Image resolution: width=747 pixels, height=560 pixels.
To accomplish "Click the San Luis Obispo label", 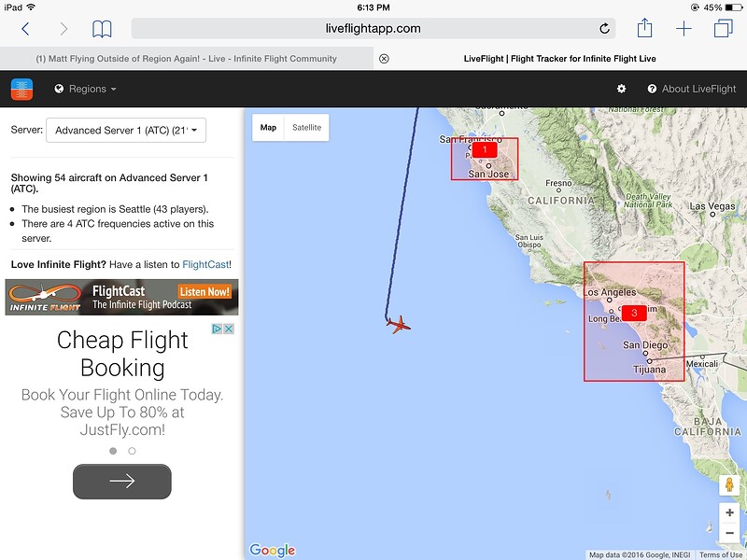I will [529, 241].
